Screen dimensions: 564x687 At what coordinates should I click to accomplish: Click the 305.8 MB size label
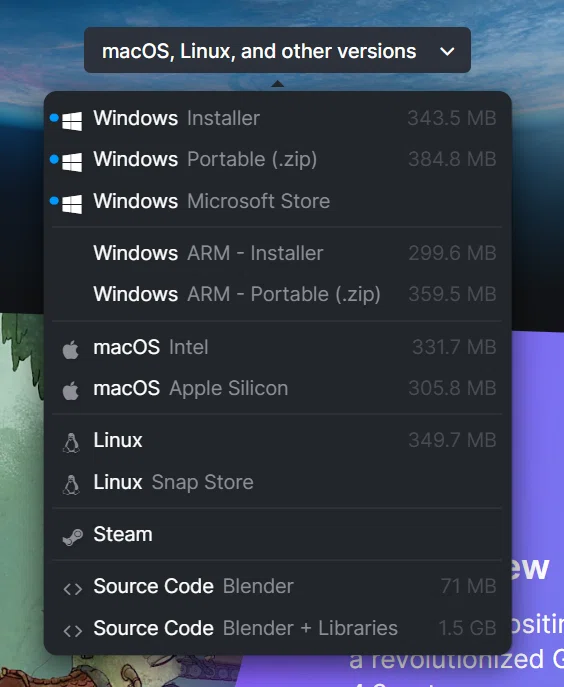(x=452, y=388)
